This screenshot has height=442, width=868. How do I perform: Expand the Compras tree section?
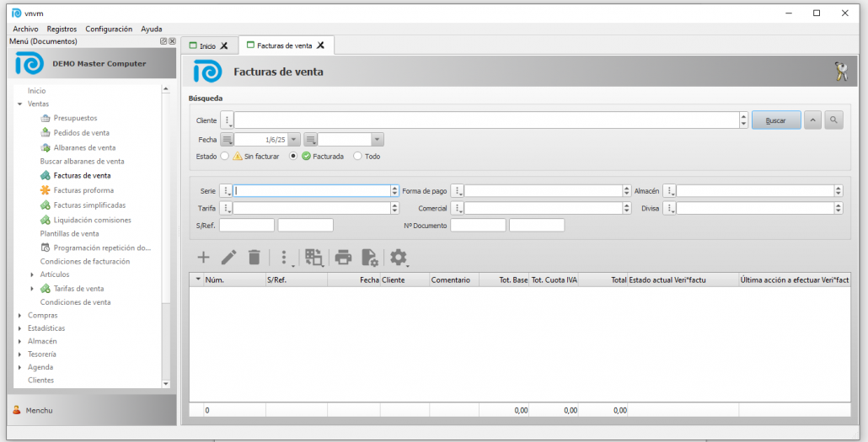point(20,315)
